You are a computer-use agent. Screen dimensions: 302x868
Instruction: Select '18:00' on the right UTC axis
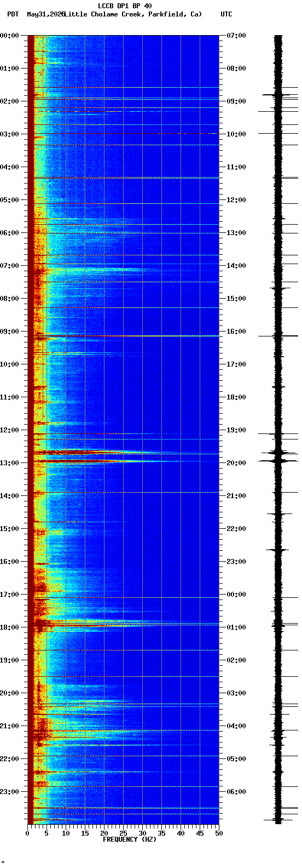coord(236,397)
